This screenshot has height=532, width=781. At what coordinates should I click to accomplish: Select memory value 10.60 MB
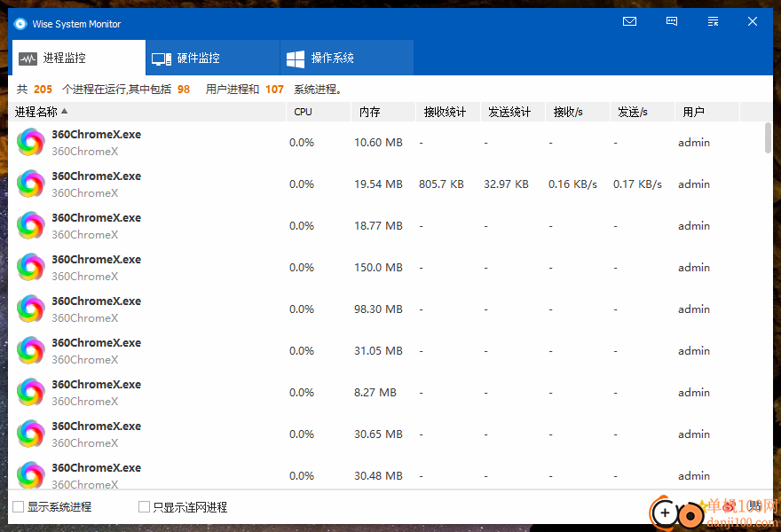click(378, 143)
